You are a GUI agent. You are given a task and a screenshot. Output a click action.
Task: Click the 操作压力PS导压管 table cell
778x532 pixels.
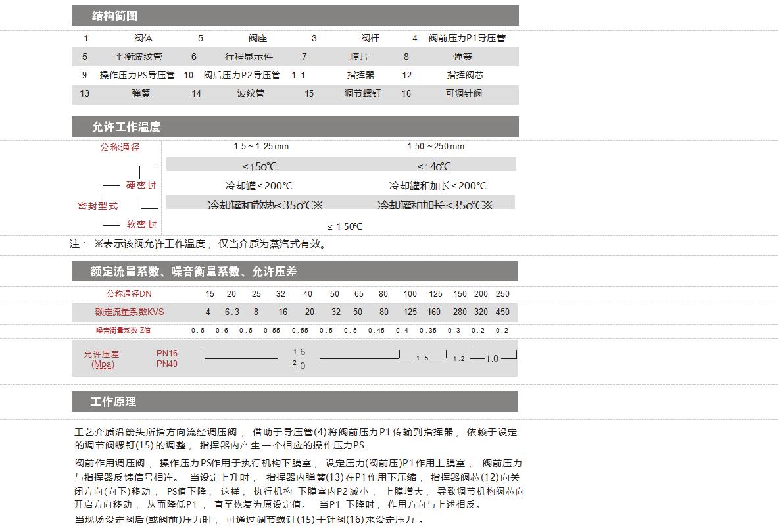tap(137, 75)
